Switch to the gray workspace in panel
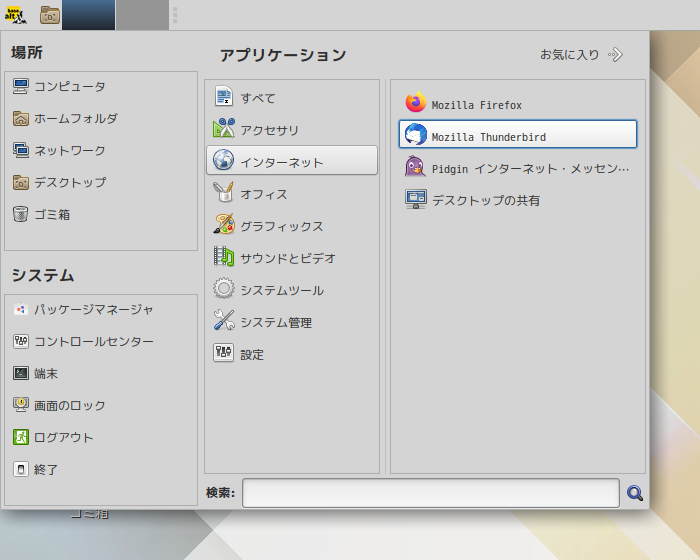 (142, 15)
